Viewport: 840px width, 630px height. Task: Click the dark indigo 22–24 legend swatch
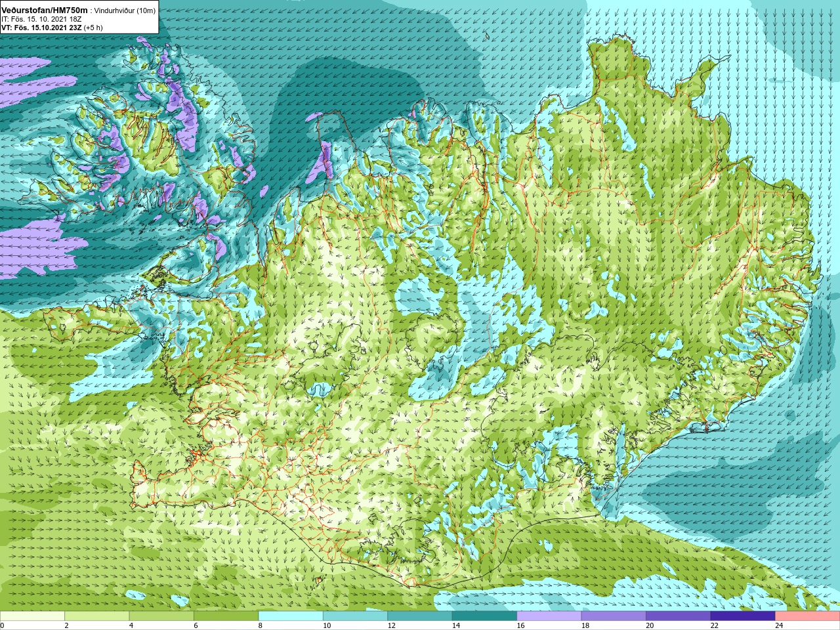pyautogui.click(x=743, y=616)
